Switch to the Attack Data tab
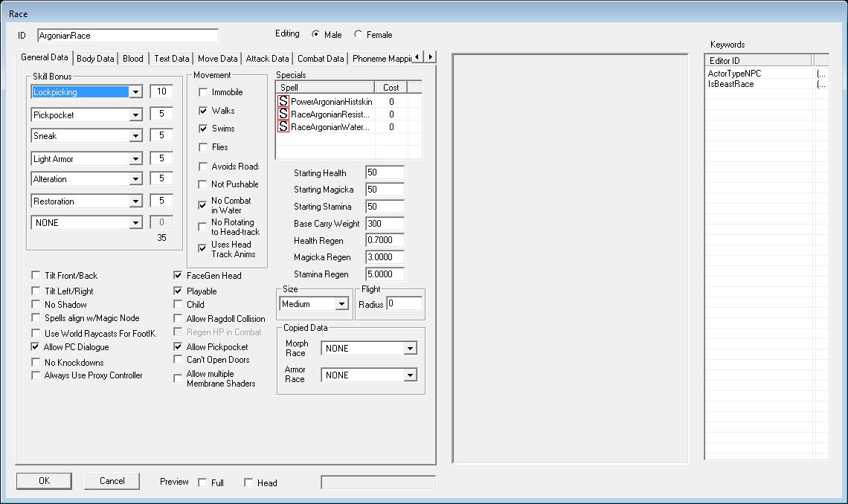Viewport: 848px width, 504px height. click(x=267, y=58)
